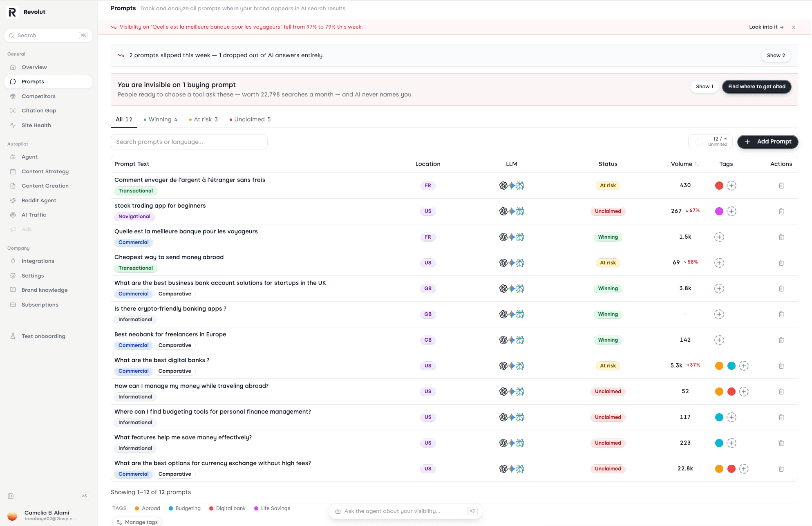Click 'Ask the agent about your visibility' input
The height and width of the screenshot is (526, 812).
(405, 511)
